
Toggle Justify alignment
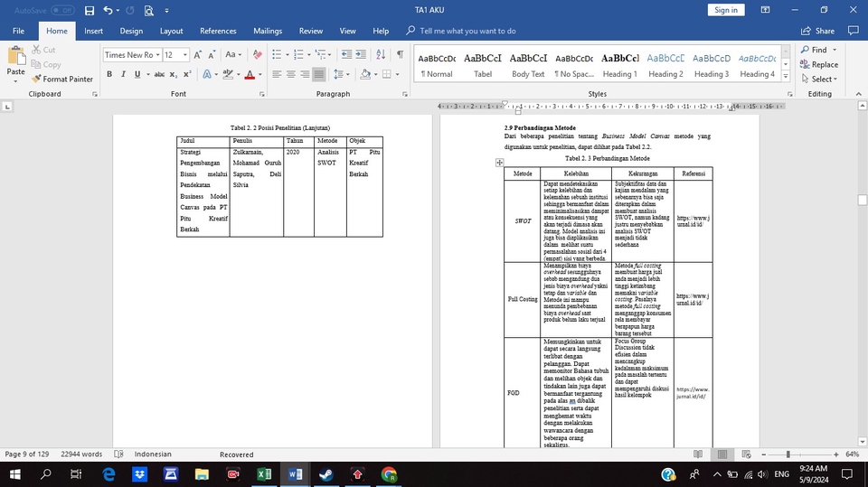click(x=319, y=74)
